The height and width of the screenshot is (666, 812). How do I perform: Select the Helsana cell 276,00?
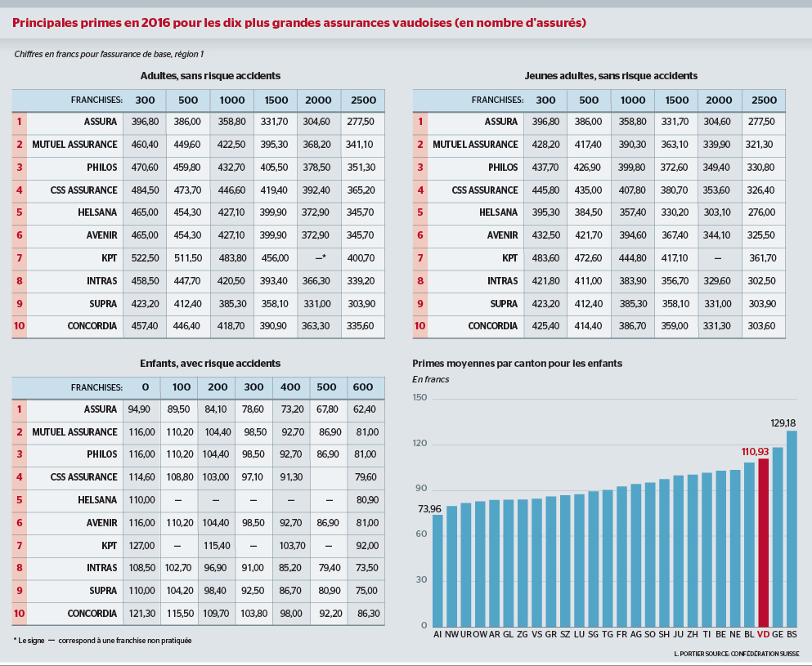pyautogui.click(x=762, y=212)
